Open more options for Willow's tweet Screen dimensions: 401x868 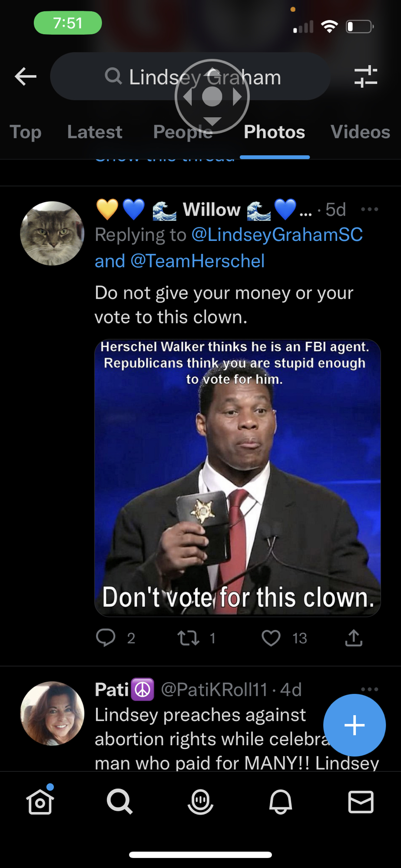coord(369,209)
